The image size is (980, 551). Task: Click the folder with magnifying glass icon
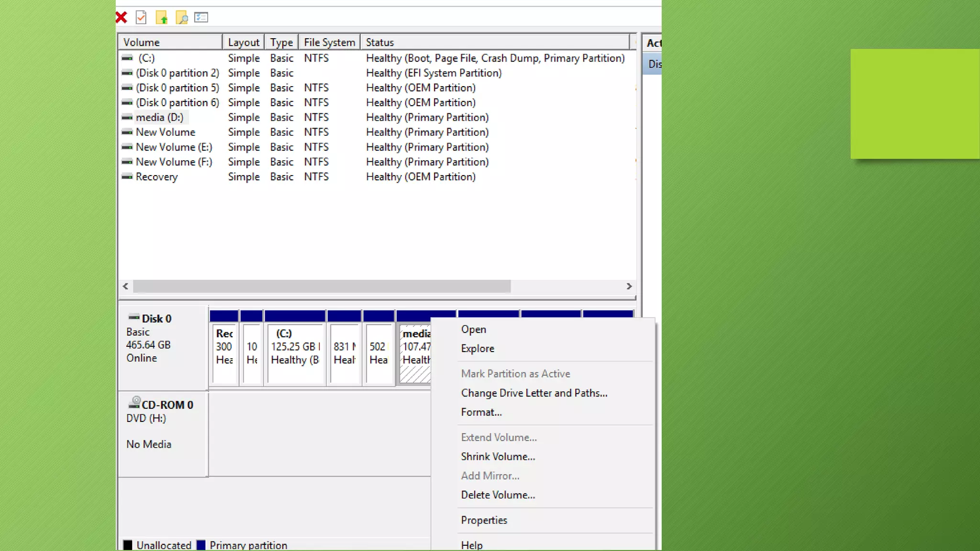(x=182, y=18)
